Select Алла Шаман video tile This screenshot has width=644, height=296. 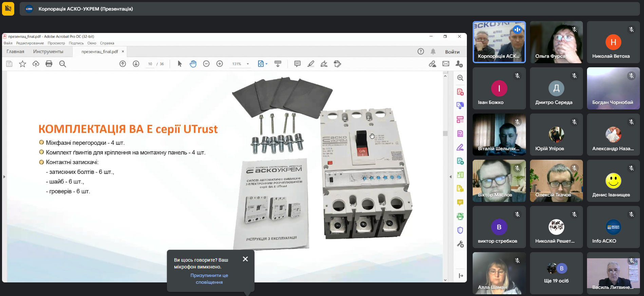(x=499, y=273)
